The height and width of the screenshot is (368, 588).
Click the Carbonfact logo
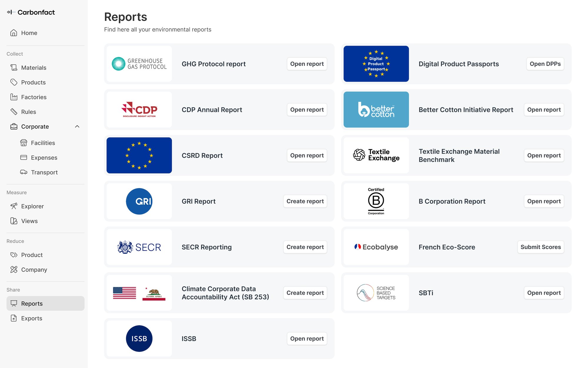click(31, 12)
